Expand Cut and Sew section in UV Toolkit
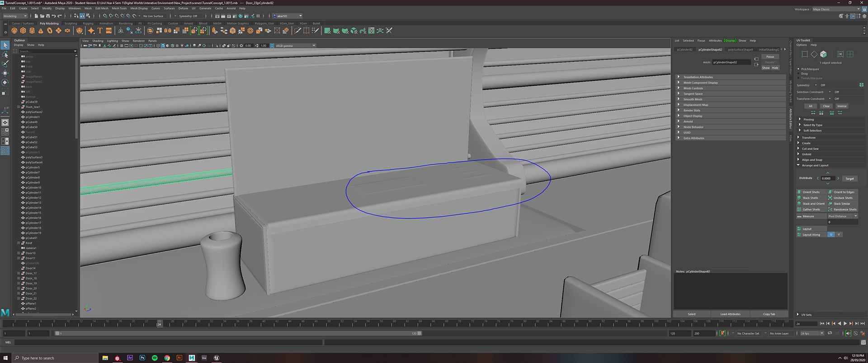The width and height of the screenshot is (868, 363). pyautogui.click(x=830, y=149)
